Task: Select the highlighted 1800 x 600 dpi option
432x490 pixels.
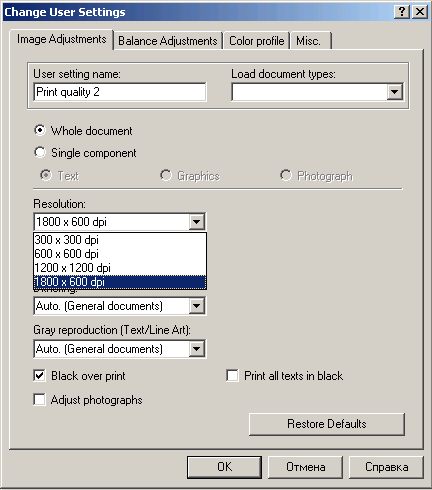Action: (120, 282)
